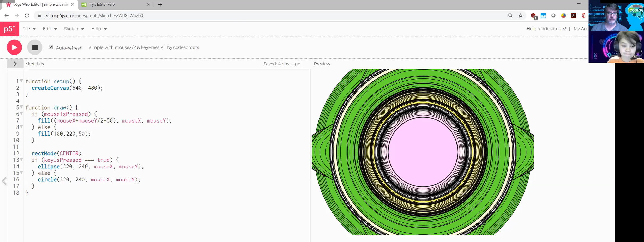
Task: Uncheck the Auto-refresh checkbox
Action: 51,47
